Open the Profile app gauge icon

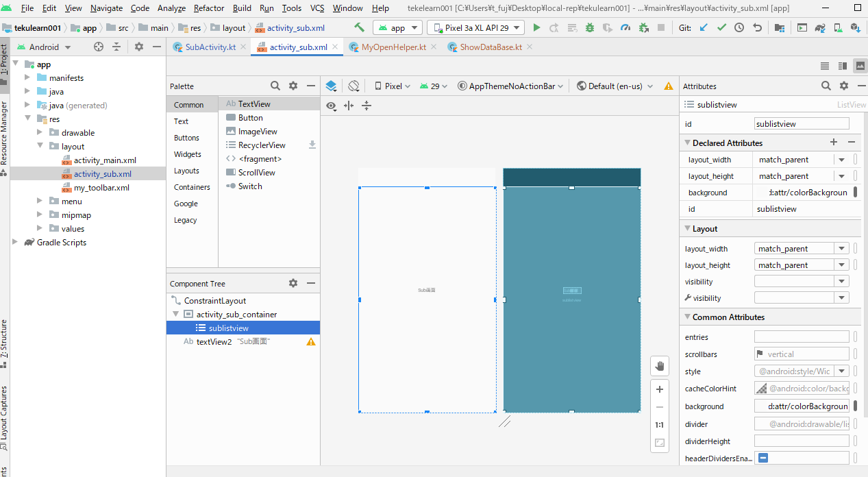click(625, 28)
